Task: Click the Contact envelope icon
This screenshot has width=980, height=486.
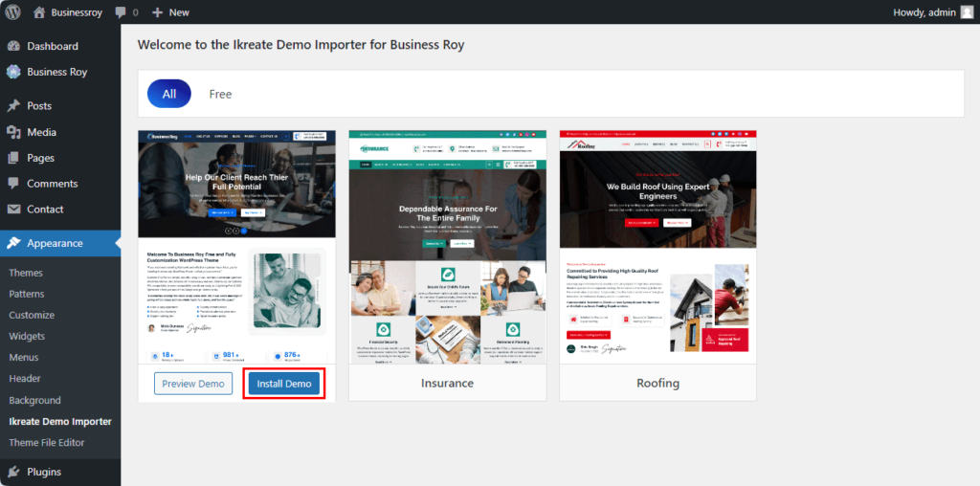Action: point(13,210)
